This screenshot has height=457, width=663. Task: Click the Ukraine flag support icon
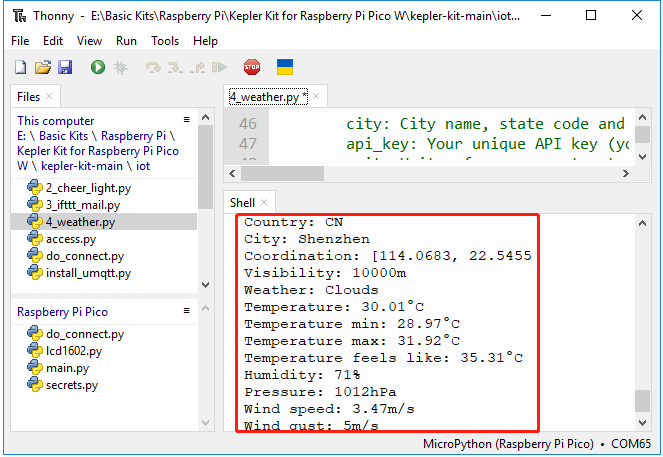click(285, 67)
